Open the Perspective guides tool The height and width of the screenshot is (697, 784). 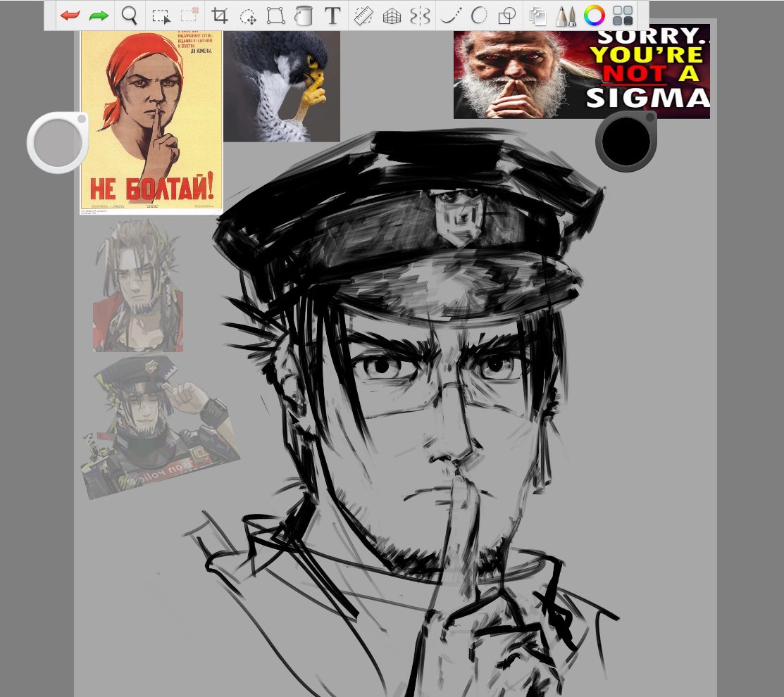[x=392, y=16]
